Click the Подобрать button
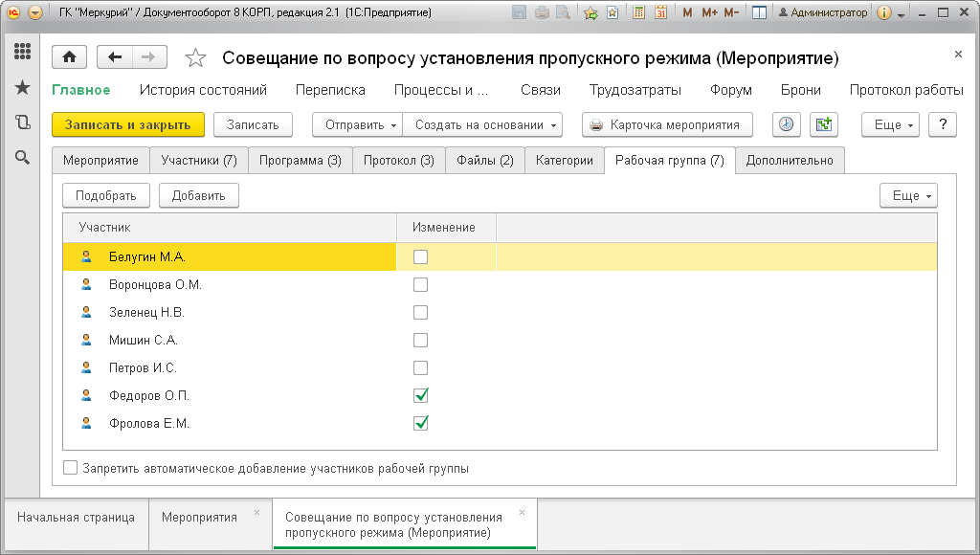This screenshot has height=555, width=980. (106, 195)
